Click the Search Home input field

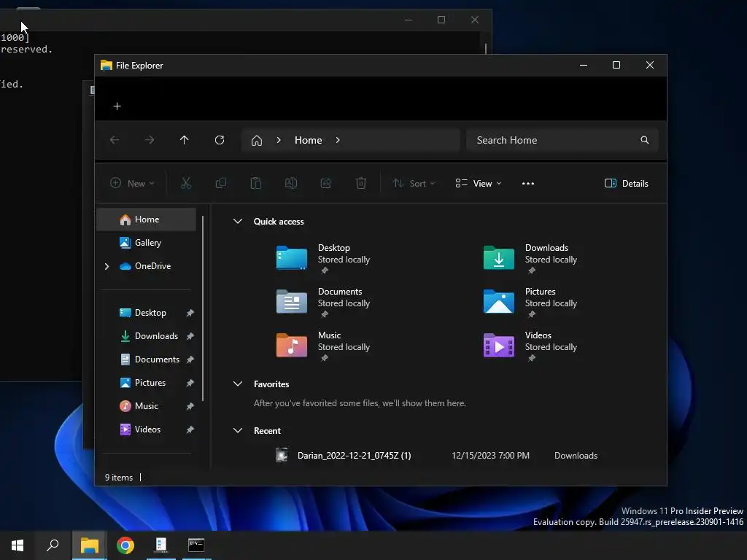click(x=562, y=140)
